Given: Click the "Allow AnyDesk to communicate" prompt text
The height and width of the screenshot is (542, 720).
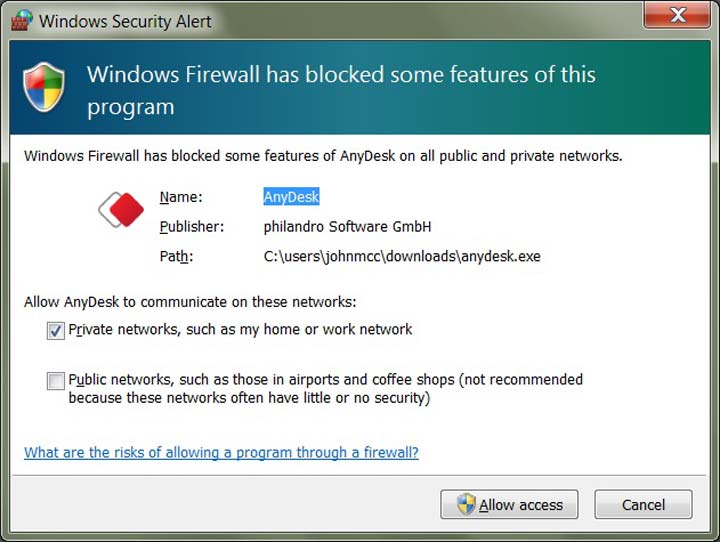Looking at the screenshot, I should pyautogui.click(x=190, y=301).
